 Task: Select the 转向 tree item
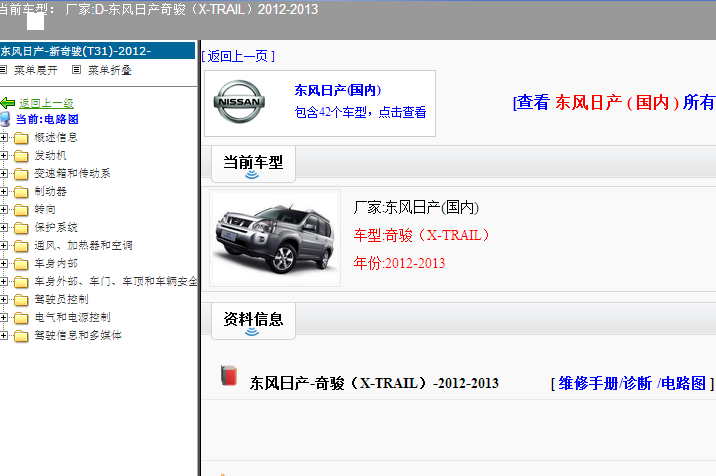45,209
